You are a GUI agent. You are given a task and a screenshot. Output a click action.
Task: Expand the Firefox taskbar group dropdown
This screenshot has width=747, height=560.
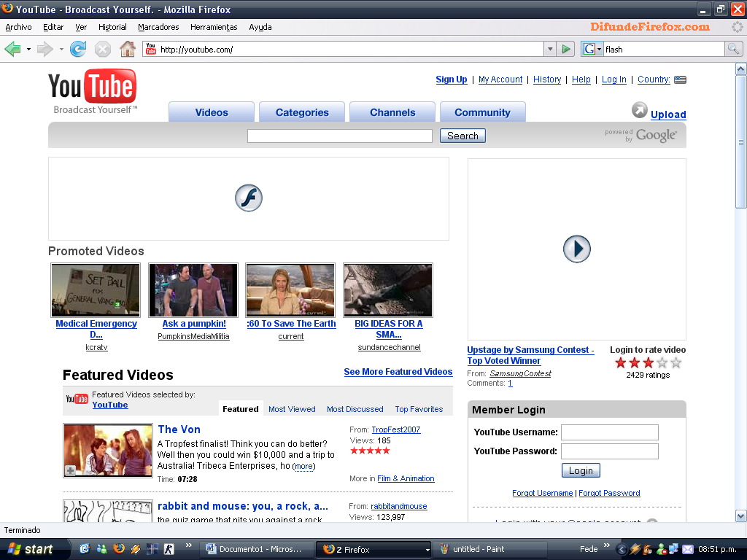pyautogui.click(x=427, y=550)
